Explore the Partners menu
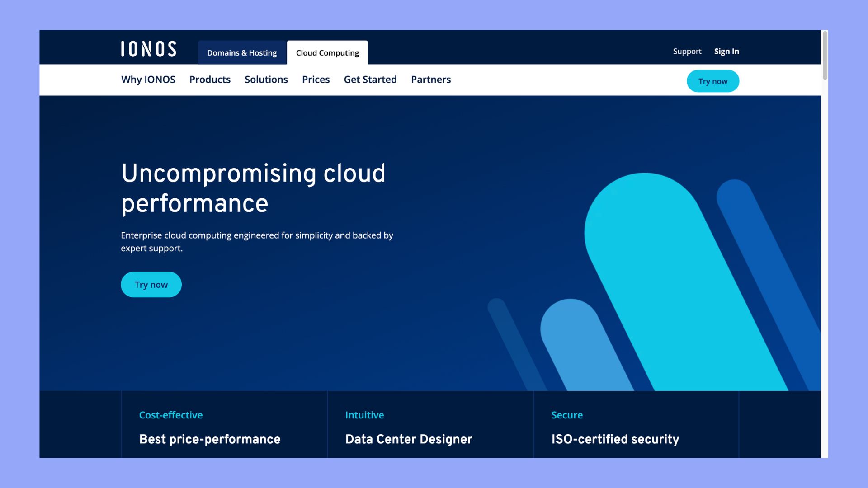This screenshot has width=868, height=488. tap(430, 80)
